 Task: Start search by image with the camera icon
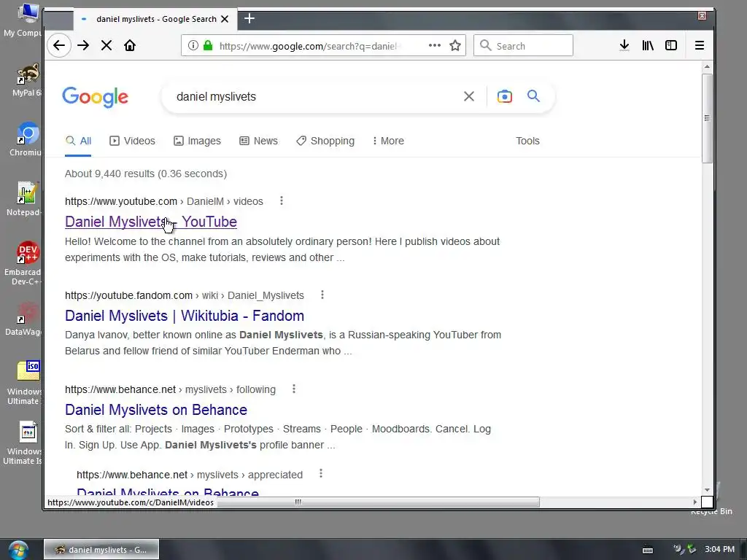coord(505,97)
